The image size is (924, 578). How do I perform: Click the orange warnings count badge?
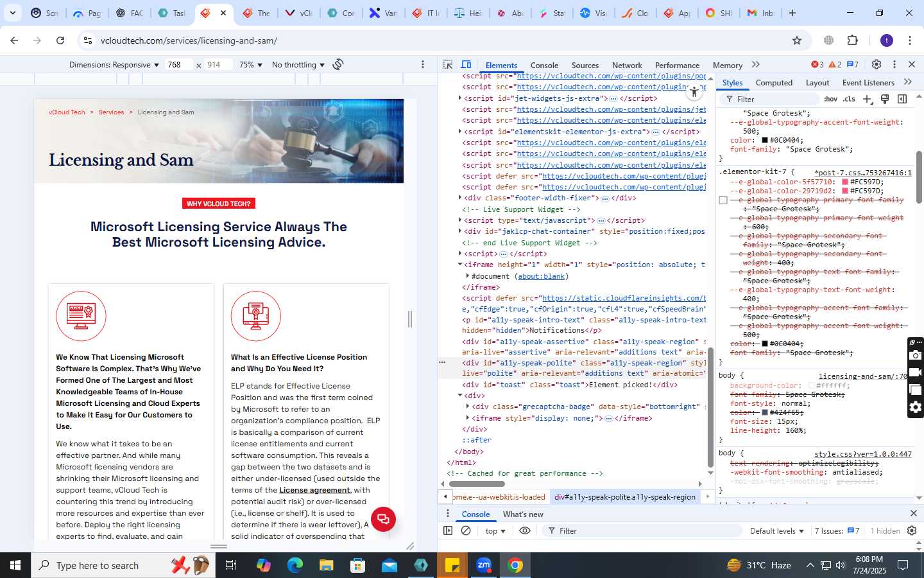click(835, 64)
